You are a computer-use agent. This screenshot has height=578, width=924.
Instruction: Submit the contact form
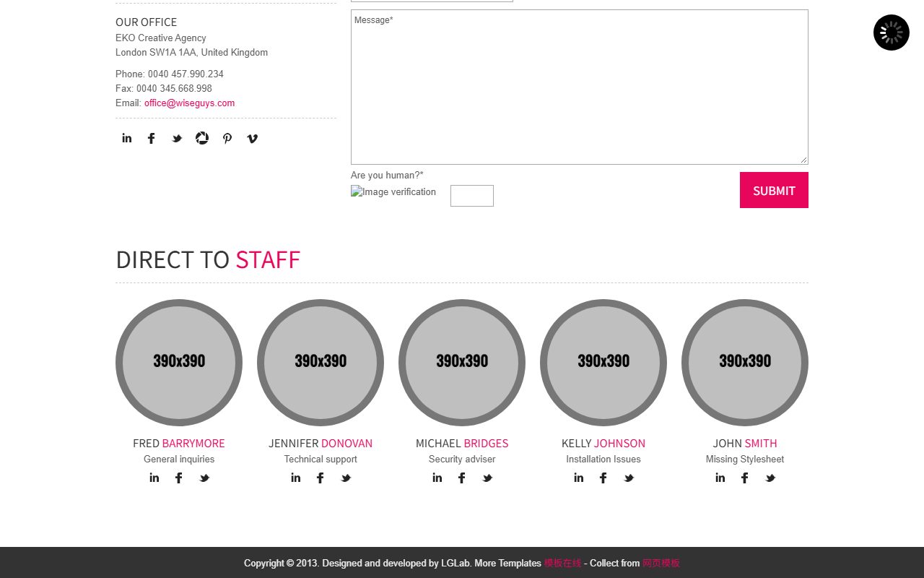pos(774,190)
